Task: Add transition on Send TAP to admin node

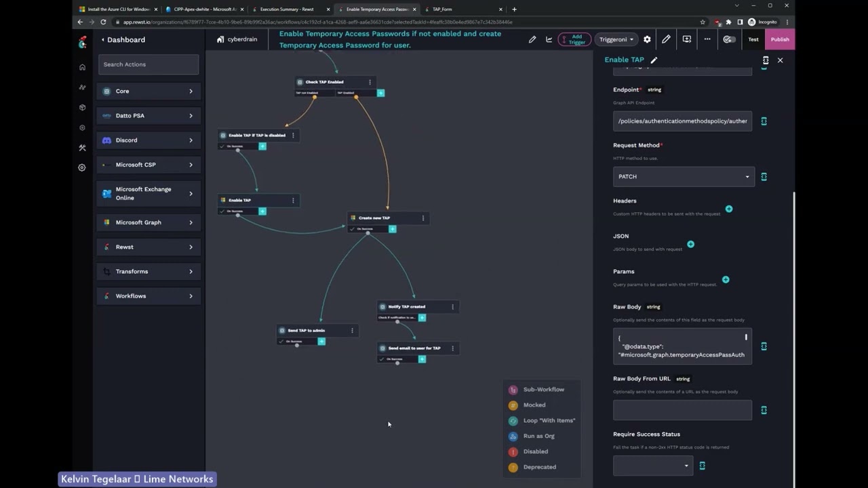Action: [x=321, y=342]
